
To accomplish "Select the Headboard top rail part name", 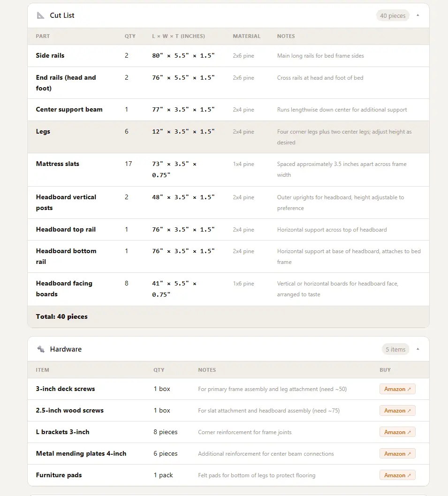I will click(66, 229).
